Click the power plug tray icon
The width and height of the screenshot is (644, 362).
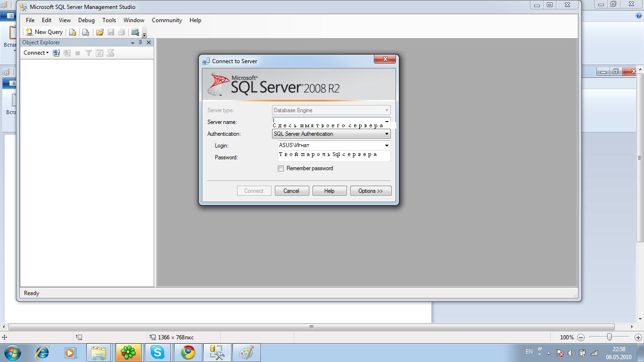pyautogui.click(x=582, y=353)
